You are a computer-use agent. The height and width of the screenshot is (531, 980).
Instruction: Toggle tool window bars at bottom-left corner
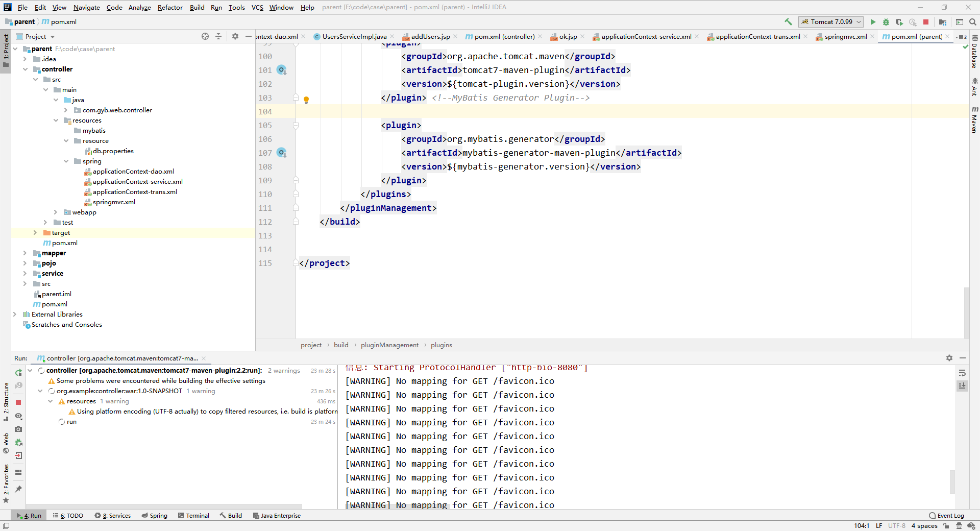(x=6, y=526)
